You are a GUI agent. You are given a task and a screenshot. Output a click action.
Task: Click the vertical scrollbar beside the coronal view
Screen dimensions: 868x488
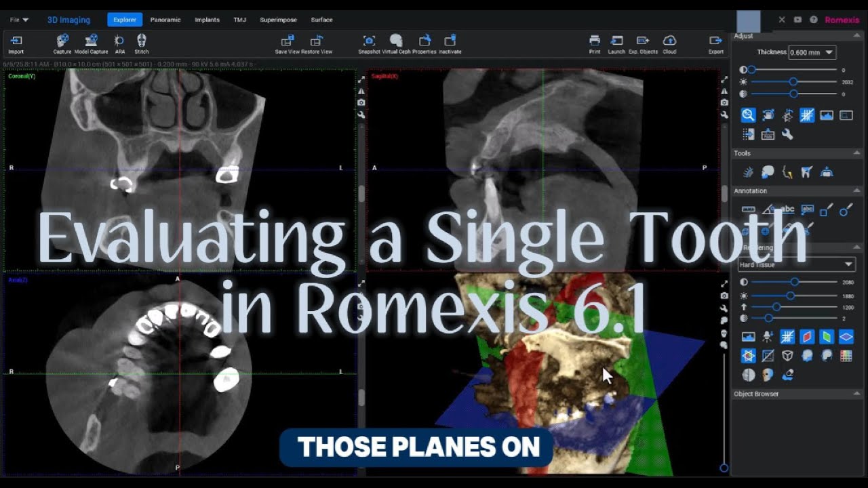361,193
